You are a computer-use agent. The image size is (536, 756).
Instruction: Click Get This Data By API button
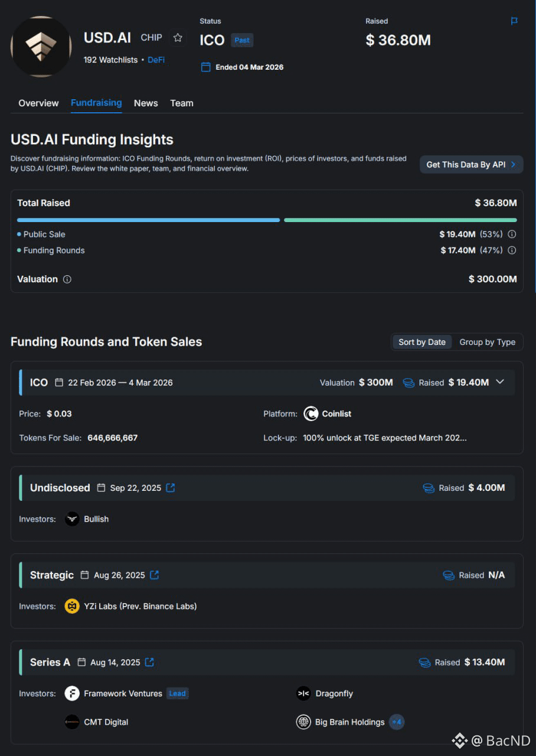(x=471, y=165)
